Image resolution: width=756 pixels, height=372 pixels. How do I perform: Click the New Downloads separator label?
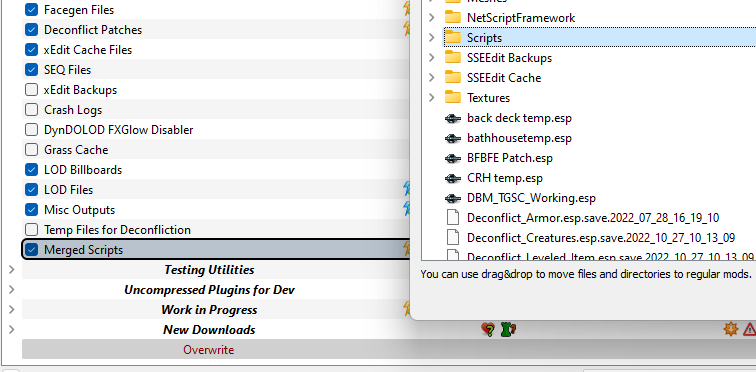209,330
